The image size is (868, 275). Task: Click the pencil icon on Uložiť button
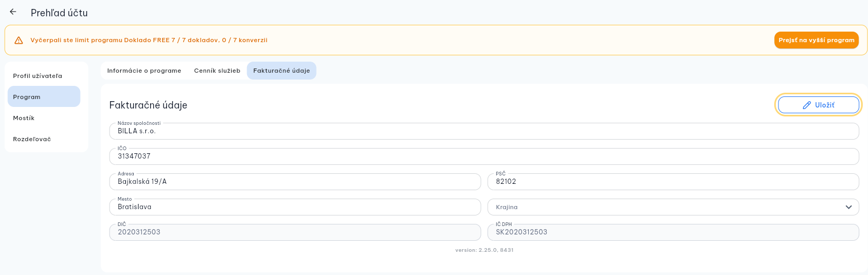tap(806, 105)
